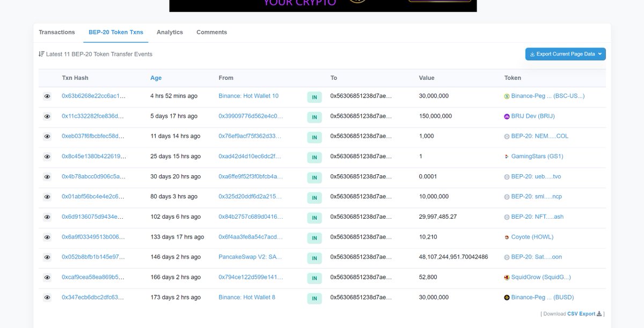Click the Coyote HOWL token logo icon
This screenshot has height=328, width=644.
[x=507, y=237]
